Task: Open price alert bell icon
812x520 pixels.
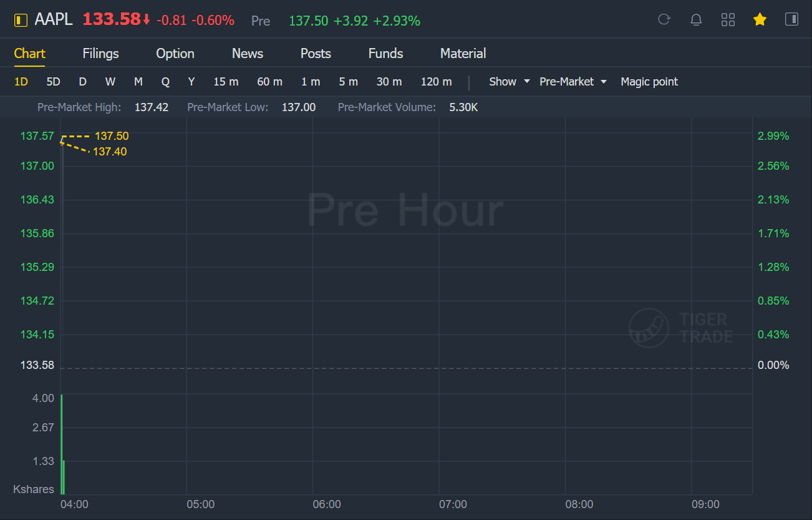Action: click(x=696, y=19)
